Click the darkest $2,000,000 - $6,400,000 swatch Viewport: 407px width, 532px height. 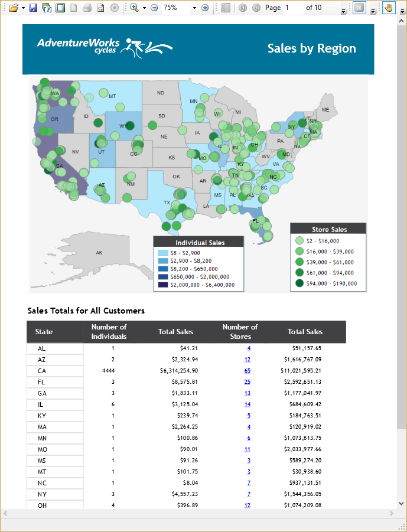pos(163,285)
